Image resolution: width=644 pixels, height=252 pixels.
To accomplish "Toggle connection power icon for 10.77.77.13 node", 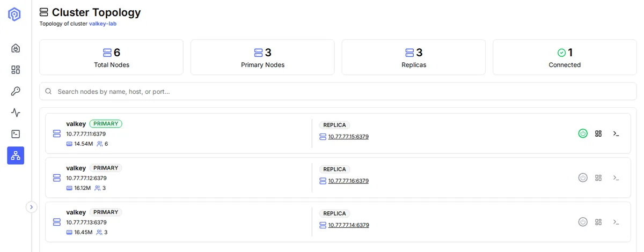I will click(583, 221).
